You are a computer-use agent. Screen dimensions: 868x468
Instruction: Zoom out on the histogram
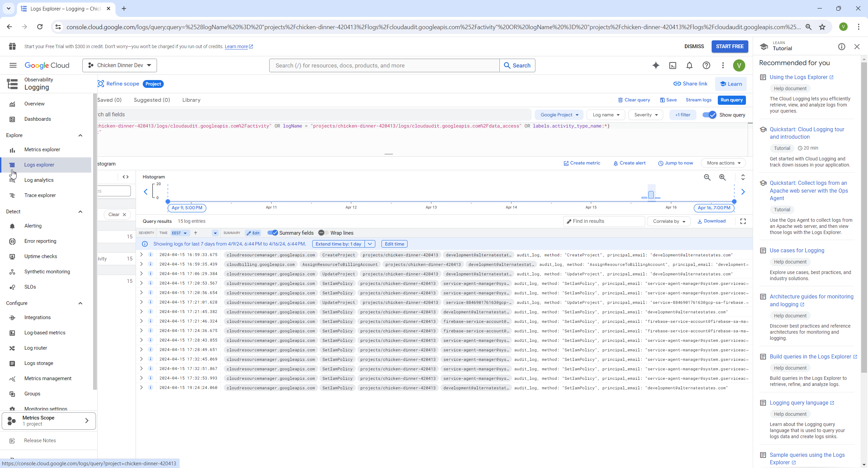tap(707, 177)
